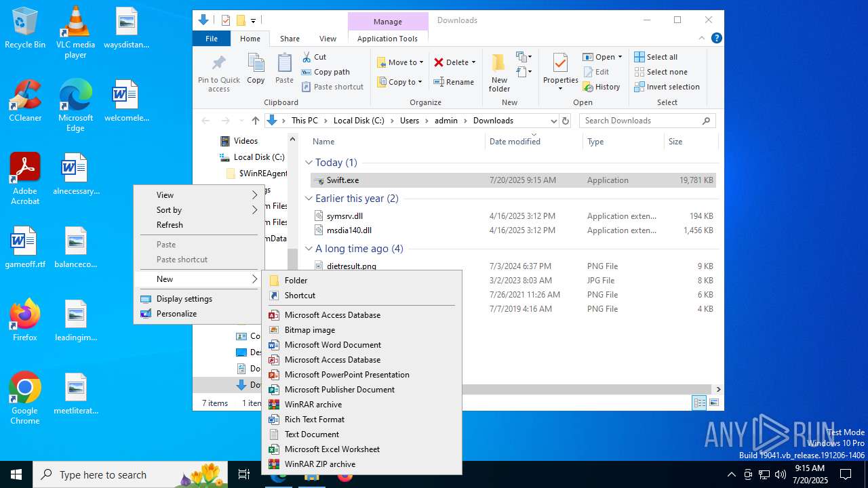Open Display settings from context menu
Screen dimensions: 868x488
pyautogui.click(x=199, y=299)
